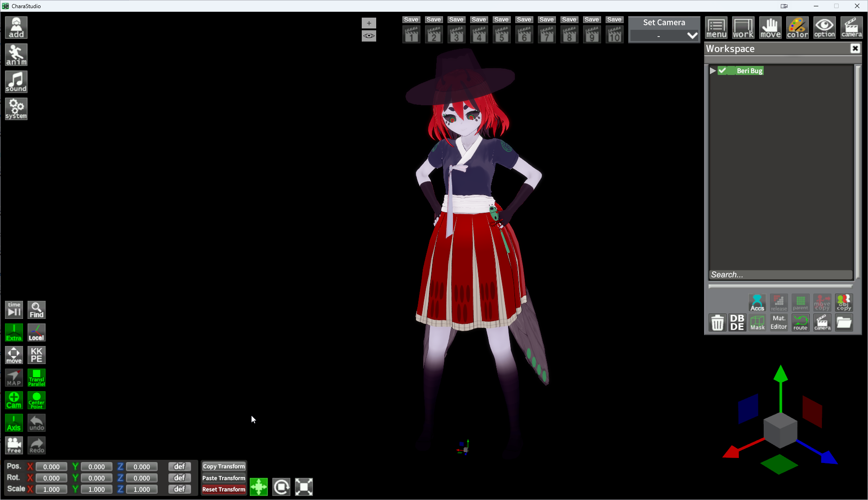Click the release icon
Screen dimensions: 868x500
click(x=779, y=303)
